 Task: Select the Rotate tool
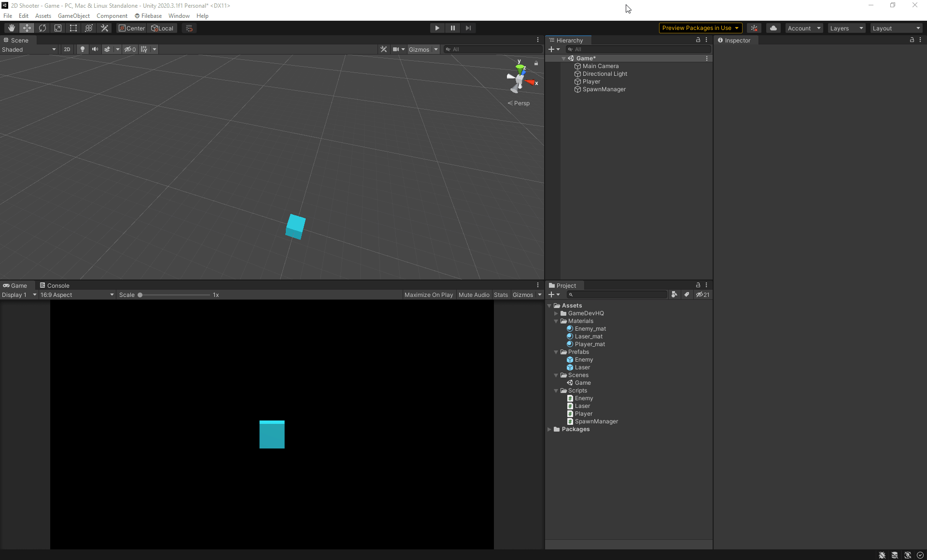[x=42, y=28]
